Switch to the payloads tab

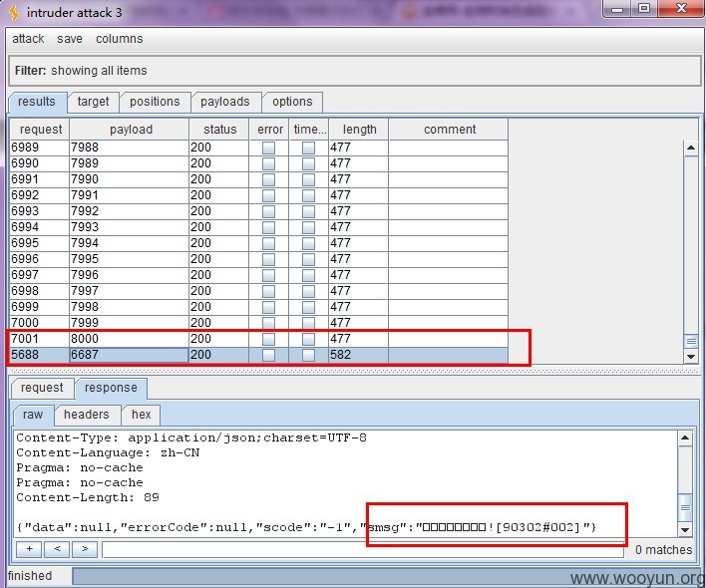pyautogui.click(x=225, y=102)
